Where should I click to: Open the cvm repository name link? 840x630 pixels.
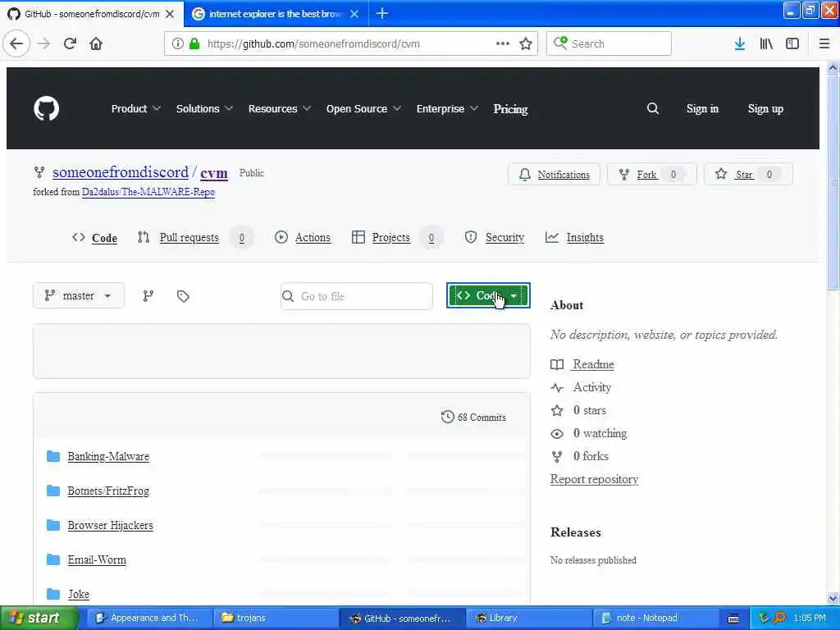pos(214,173)
